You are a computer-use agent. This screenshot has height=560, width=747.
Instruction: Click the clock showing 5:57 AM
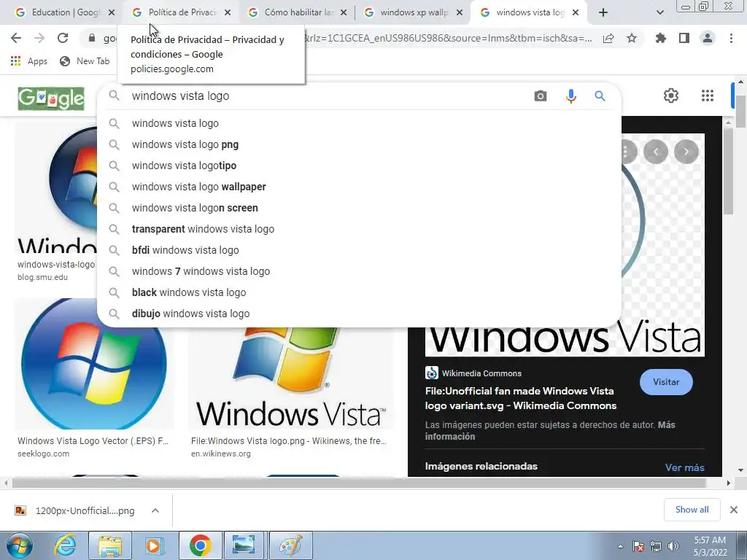click(710, 546)
